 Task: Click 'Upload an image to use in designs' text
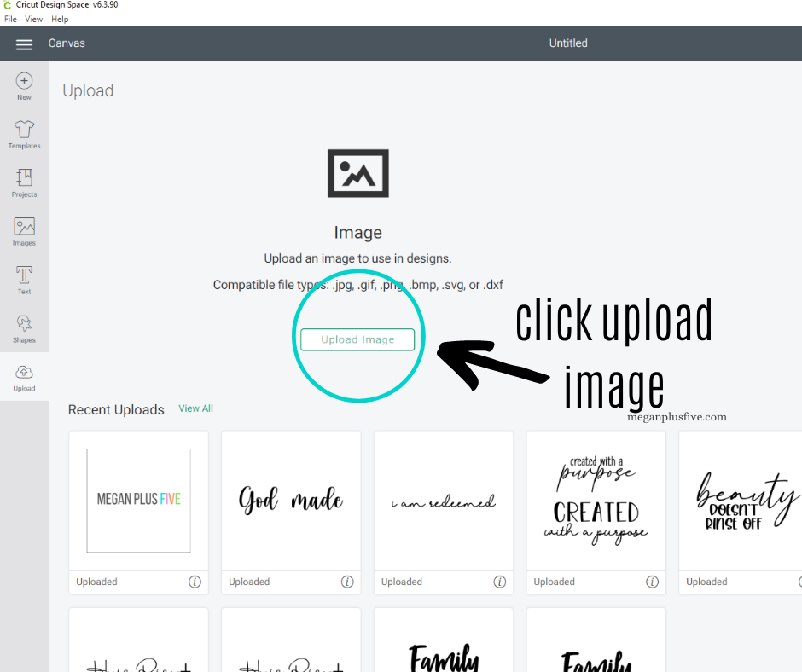[x=357, y=258]
